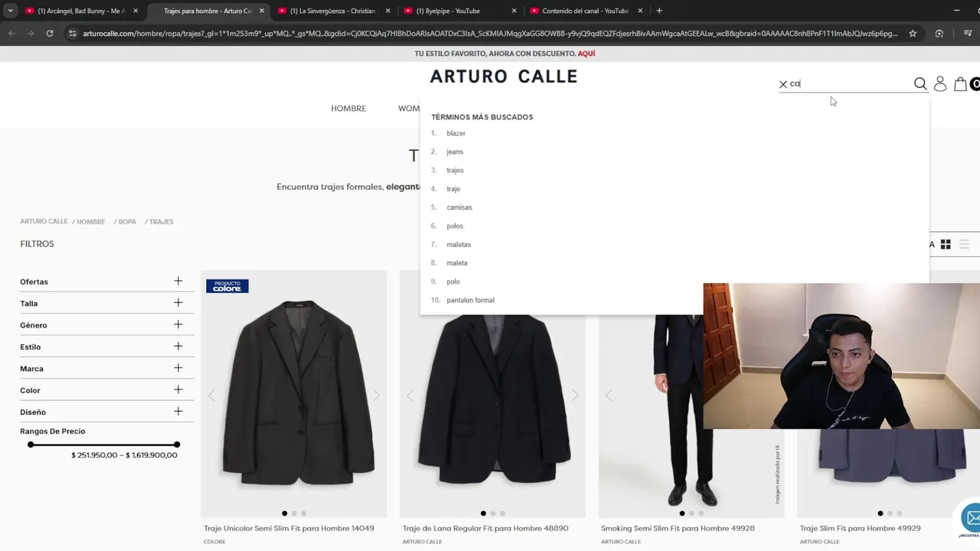Click minimum price slider handle
Viewport: 980px width, 551px height.
click(x=31, y=445)
